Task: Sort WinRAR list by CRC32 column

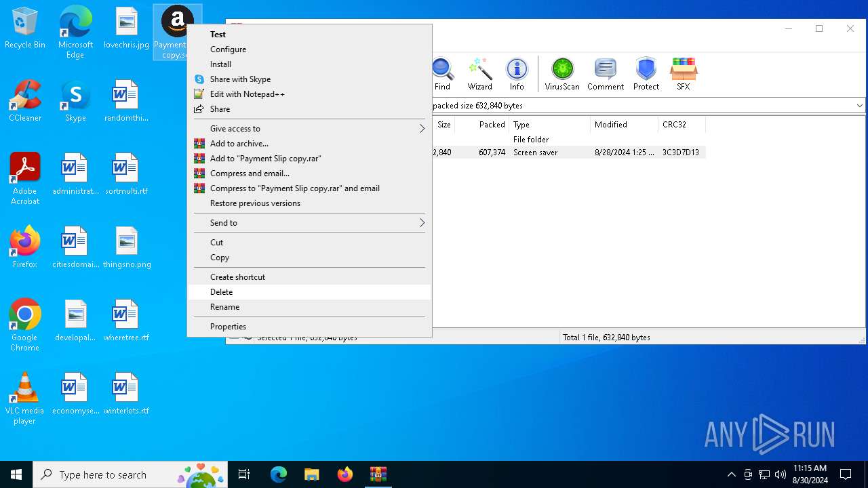Action: pyautogui.click(x=682, y=125)
